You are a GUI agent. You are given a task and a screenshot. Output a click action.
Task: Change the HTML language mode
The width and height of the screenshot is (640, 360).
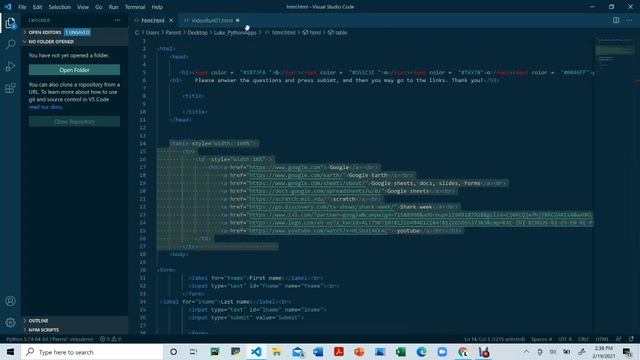(602, 339)
